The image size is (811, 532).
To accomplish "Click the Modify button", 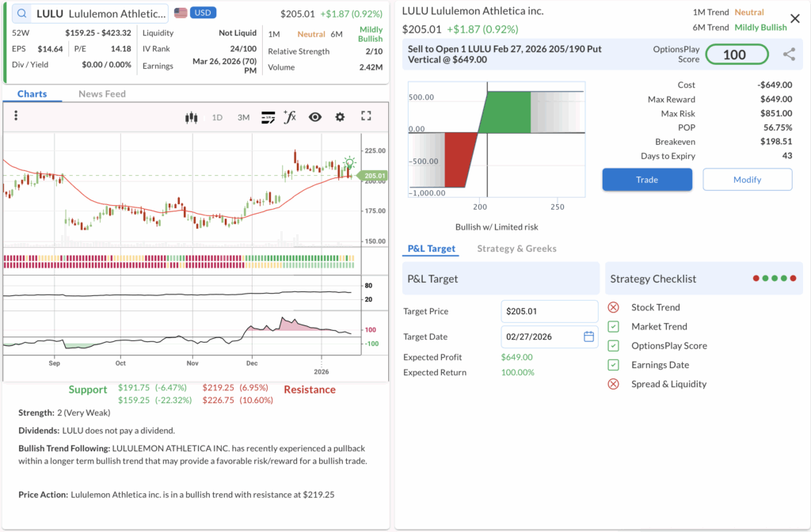I will tap(747, 180).
